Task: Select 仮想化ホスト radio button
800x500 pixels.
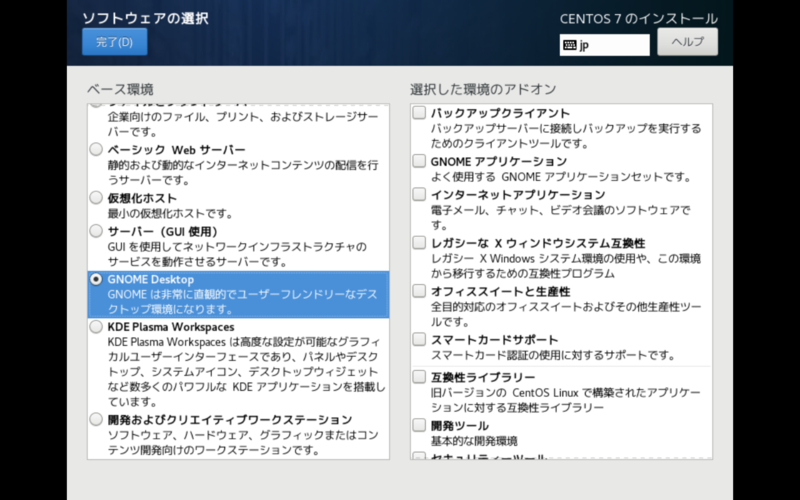Action: point(96,198)
